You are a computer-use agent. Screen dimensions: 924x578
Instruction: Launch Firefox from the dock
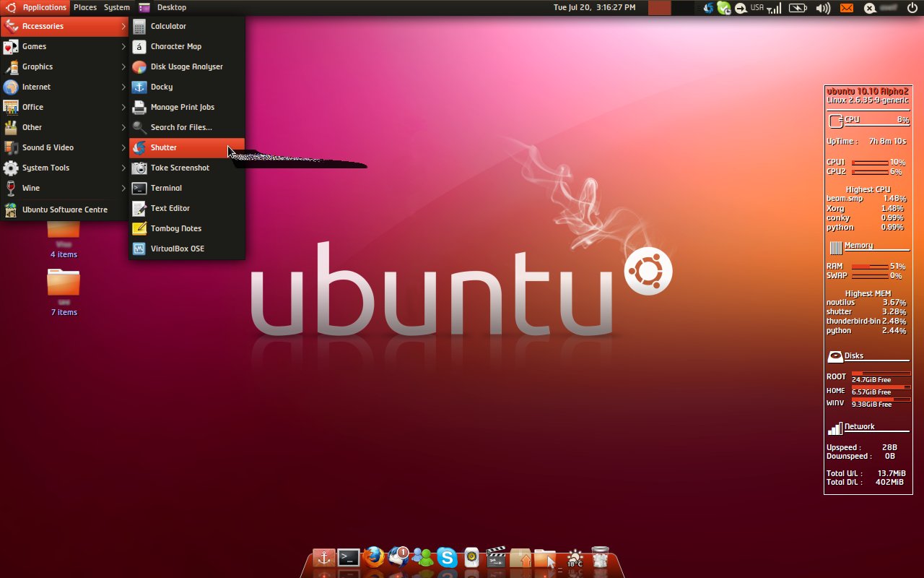pos(373,558)
